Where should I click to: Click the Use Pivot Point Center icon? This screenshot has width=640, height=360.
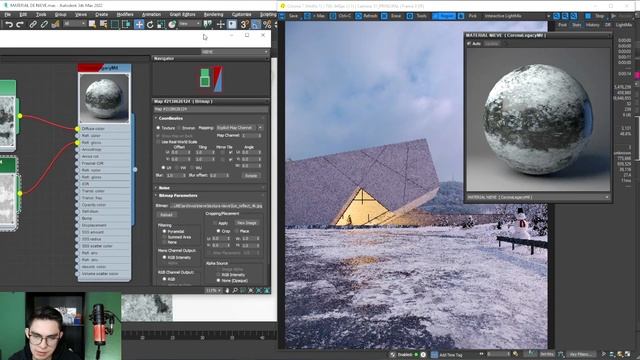208,24
